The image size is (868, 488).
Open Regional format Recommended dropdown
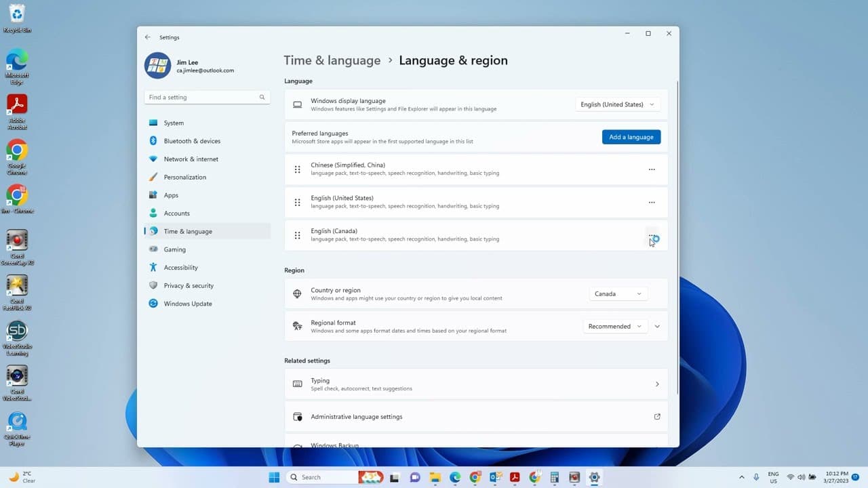615,326
